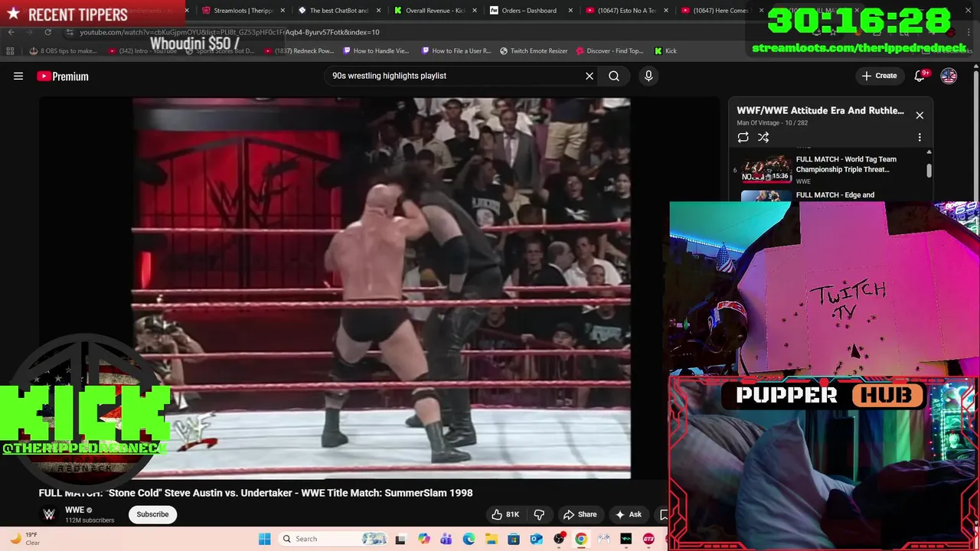Click the YouTube Premium logo
Image resolution: width=980 pixels, height=551 pixels.
tap(63, 76)
